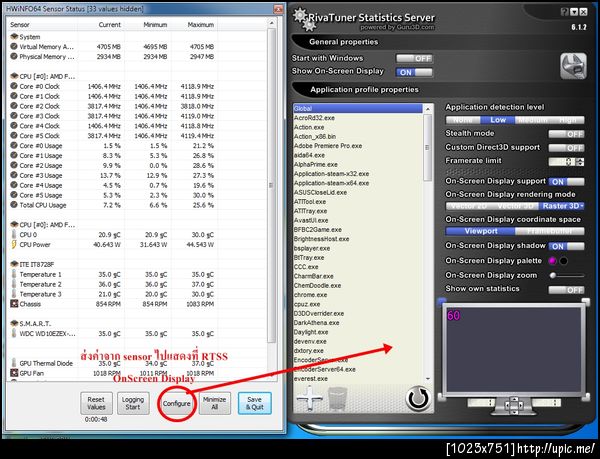Click the OSD position arrows on monitor stand
The image size is (600, 459).
click(514, 404)
